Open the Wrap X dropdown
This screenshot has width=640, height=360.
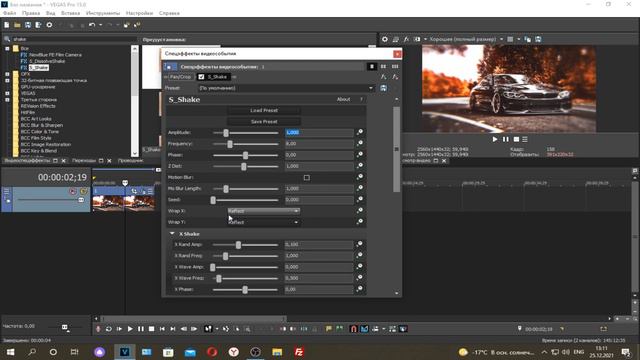(x=263, y=211)
